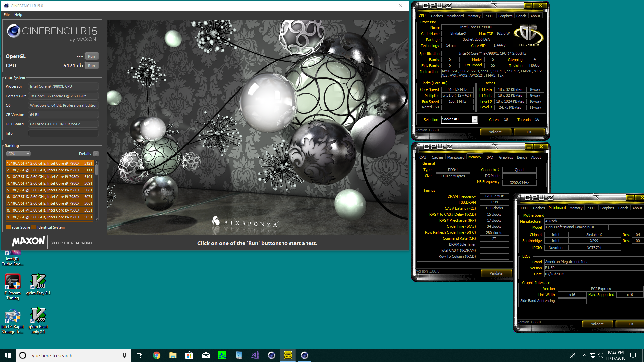Open the gVim Easy 8.1 desktop shortcut

pyautogui.click(x=38, y=285)
